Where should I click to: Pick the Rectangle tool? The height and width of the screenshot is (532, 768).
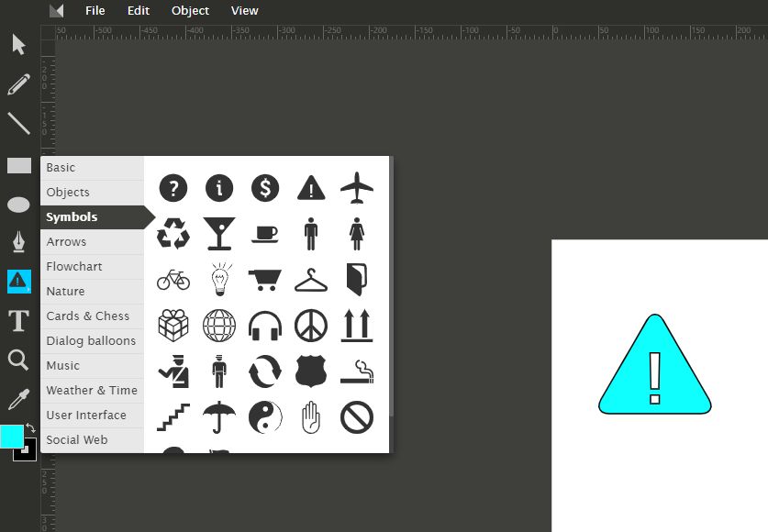tap(19, 165)
